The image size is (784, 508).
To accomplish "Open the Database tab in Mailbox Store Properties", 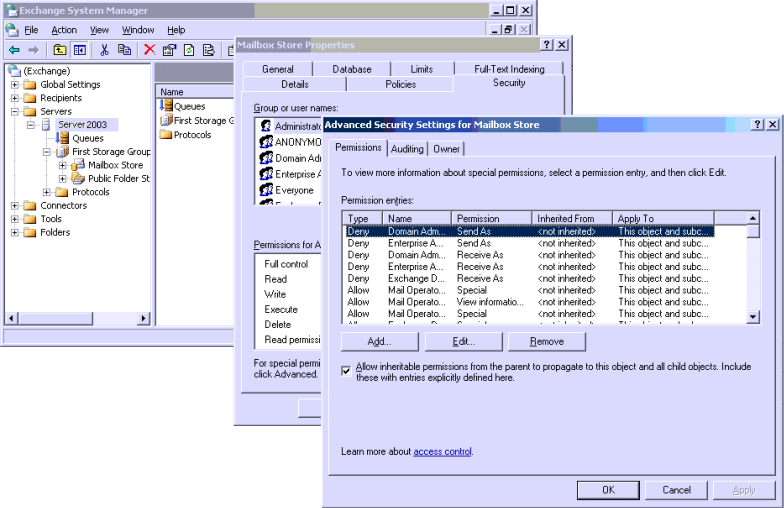I will [x=352, y=69].
